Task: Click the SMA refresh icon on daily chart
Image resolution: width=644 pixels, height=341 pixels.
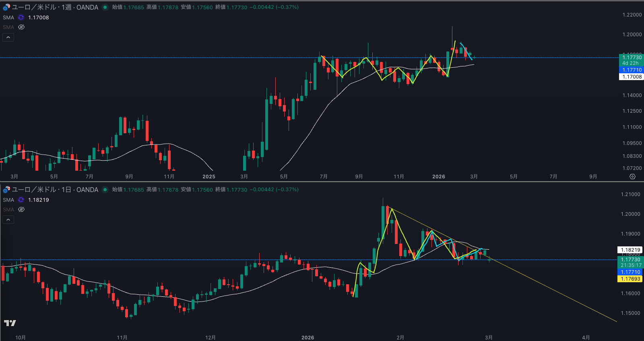Action: (x=21, y=200)
